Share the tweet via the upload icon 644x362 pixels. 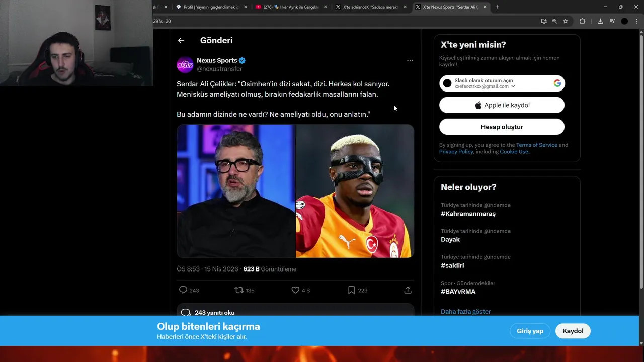pos(408,290)
